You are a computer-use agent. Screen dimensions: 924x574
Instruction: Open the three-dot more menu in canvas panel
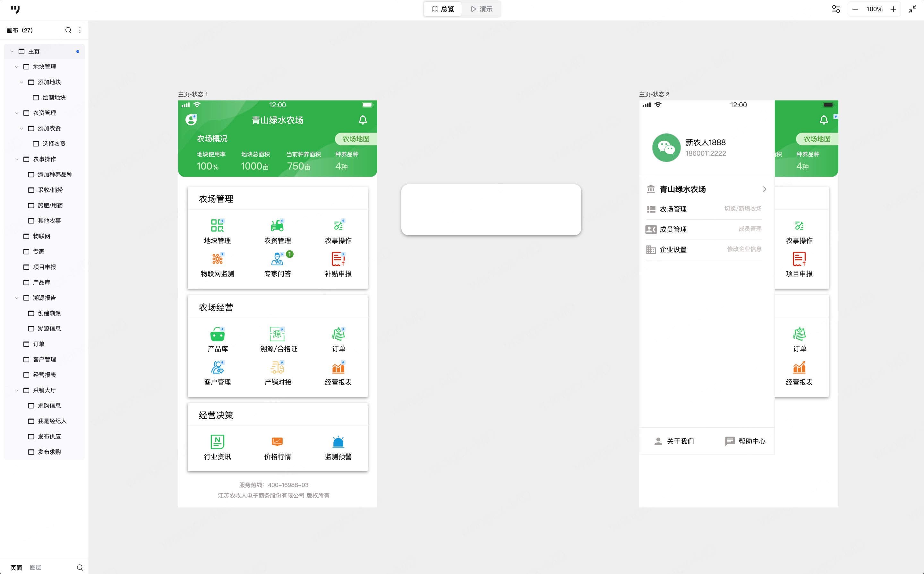[x=80, y=30]
